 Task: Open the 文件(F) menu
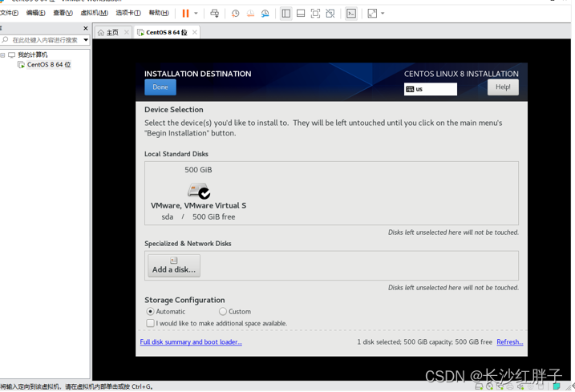coord(9,13)
